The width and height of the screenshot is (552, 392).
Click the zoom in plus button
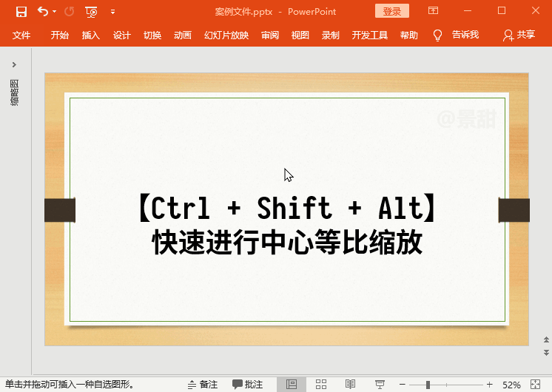pos(489,385)
